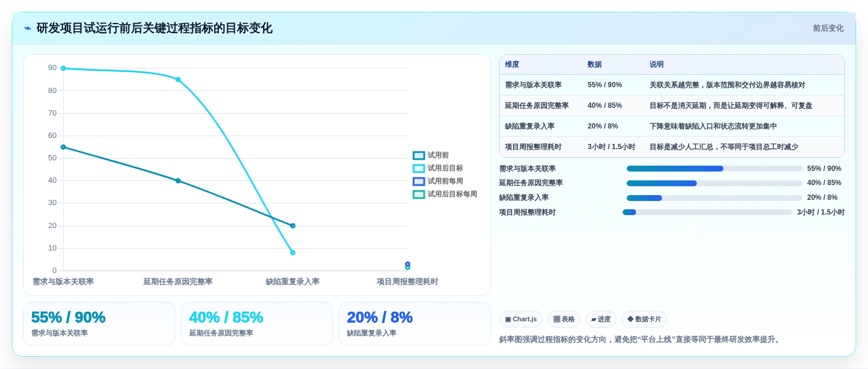Click the Chart.js tag
The image size is (868, 369).
coord(521,319)
